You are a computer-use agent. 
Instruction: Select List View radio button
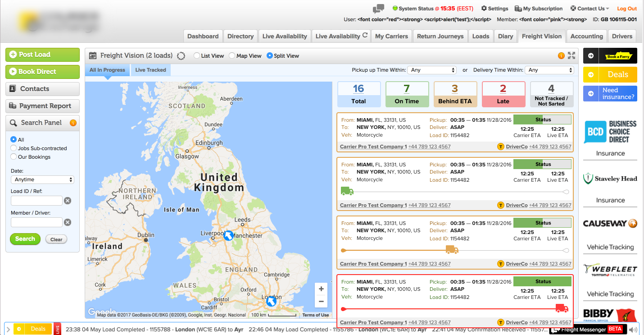197,56
